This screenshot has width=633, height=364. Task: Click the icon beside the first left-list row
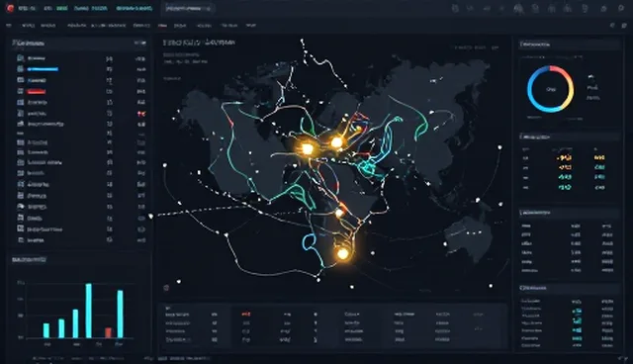(x=20, y=58)
